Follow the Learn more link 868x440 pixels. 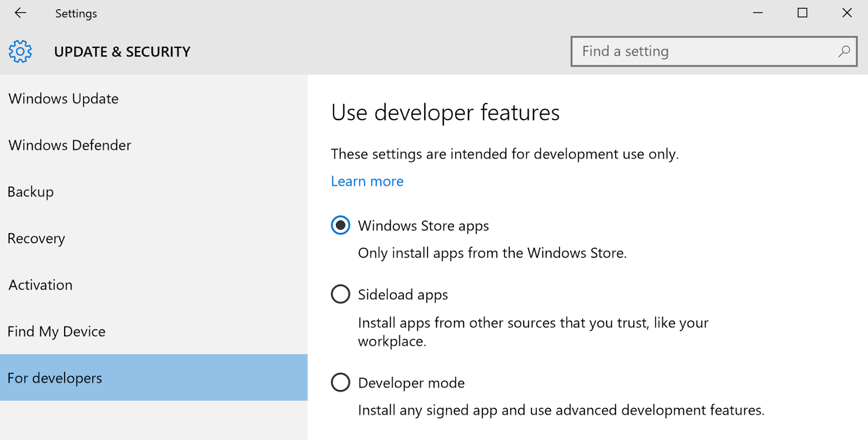point(367,181)
